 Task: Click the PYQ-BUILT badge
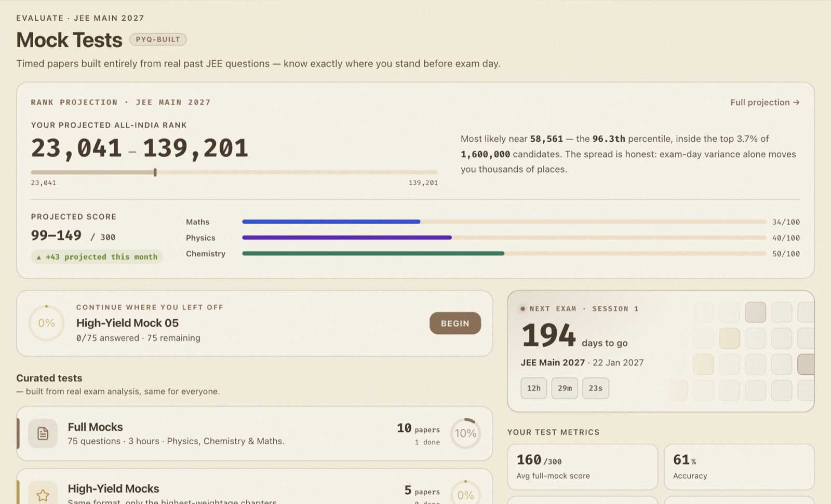[158, 39]
